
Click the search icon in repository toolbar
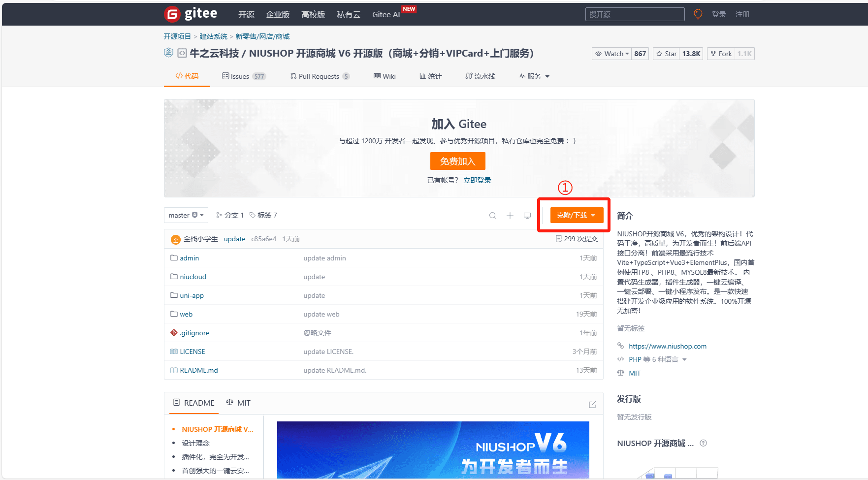(x=492, y=216)
